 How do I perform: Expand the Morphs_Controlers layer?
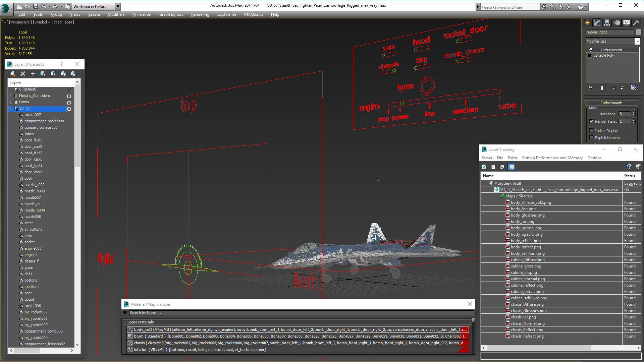click(11, 96)
